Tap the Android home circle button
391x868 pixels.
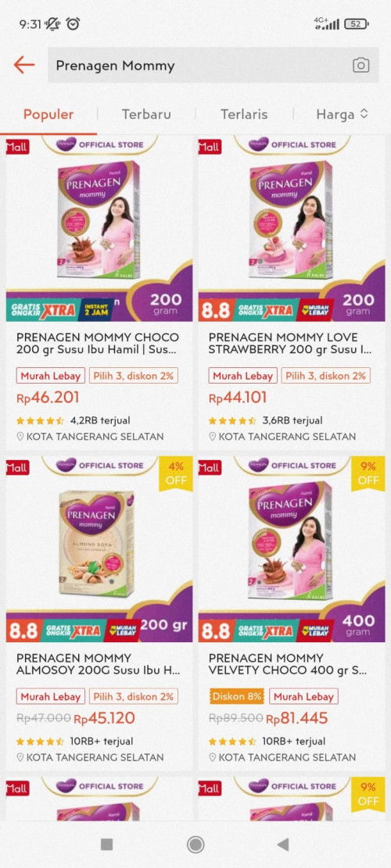point(195,845)
